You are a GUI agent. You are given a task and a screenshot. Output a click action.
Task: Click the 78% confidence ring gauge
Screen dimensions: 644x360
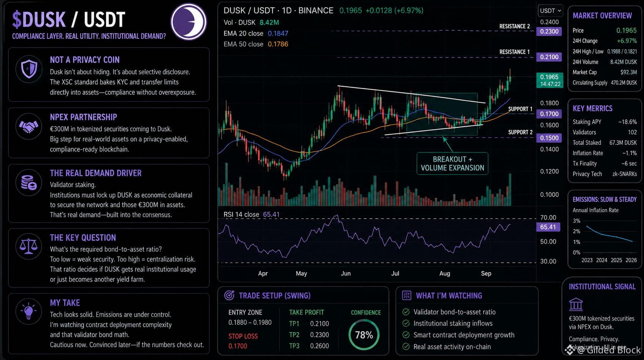point(364,335)
